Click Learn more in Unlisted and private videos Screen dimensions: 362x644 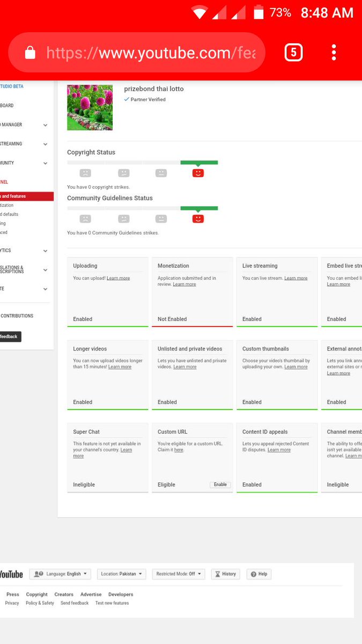pyautogui.click(x=185, y=367)
